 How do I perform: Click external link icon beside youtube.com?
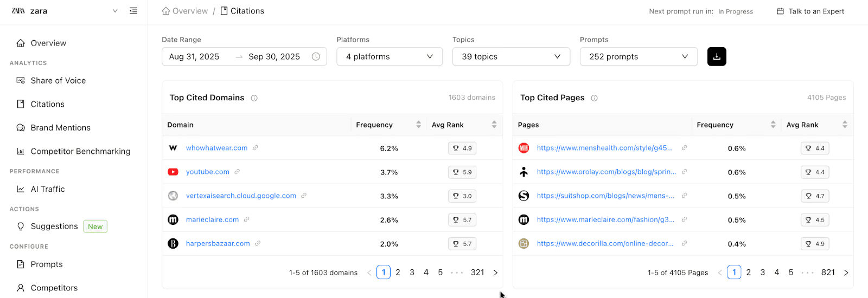click(237, 172)
